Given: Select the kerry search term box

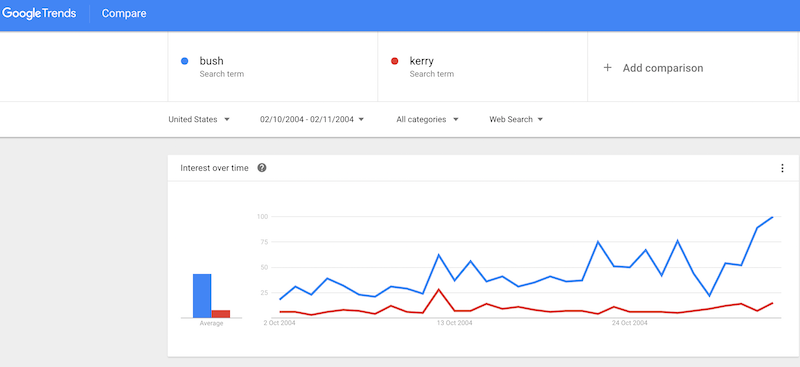Looking at the screenshot, I should click(x=483, y=67).
